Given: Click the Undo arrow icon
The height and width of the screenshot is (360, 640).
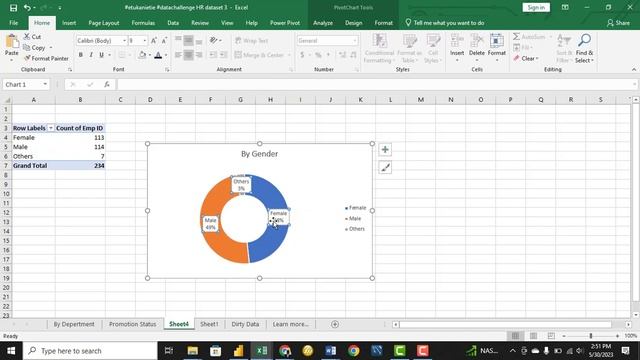Looking at the screenshot, I should tap(27, 7).
